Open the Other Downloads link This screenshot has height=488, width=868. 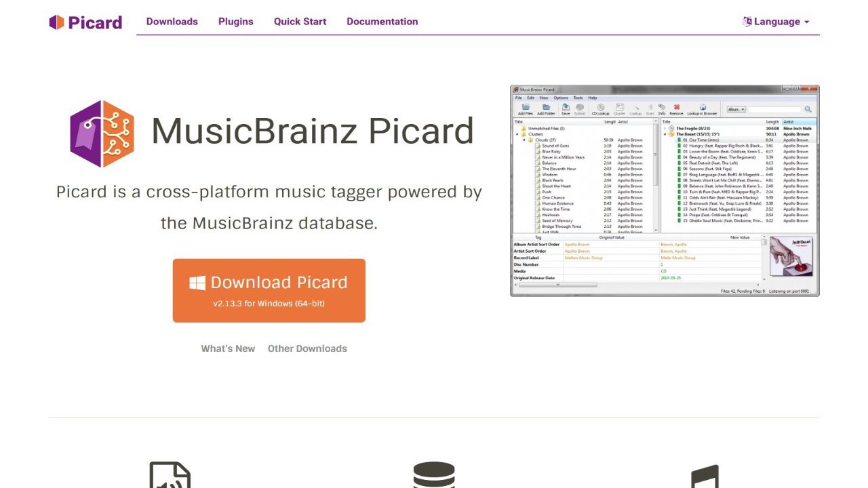307,348
